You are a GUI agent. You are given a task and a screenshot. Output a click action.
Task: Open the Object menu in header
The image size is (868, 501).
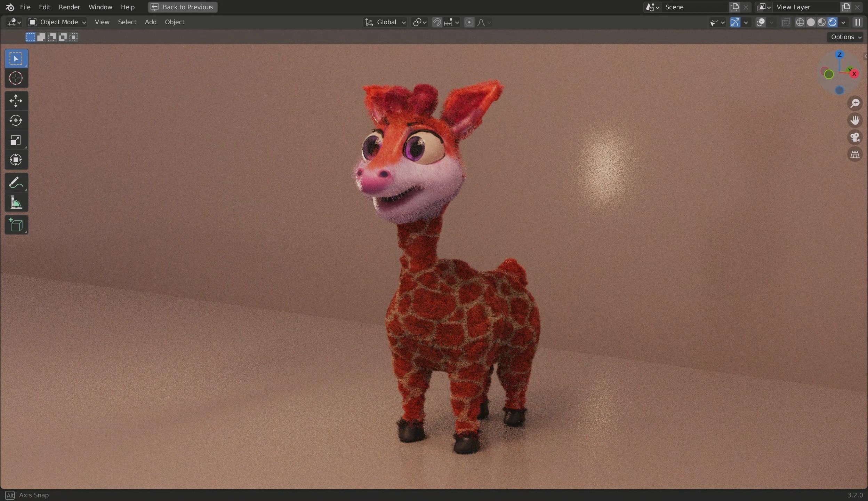pyautogui.click(x=175, y=22)
